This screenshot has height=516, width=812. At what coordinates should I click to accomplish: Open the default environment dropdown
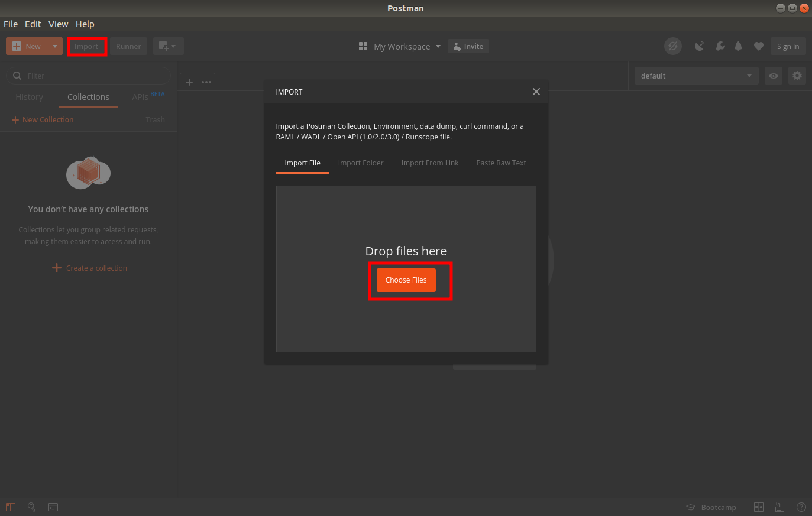pyautogui.click(x=696, y=76)
